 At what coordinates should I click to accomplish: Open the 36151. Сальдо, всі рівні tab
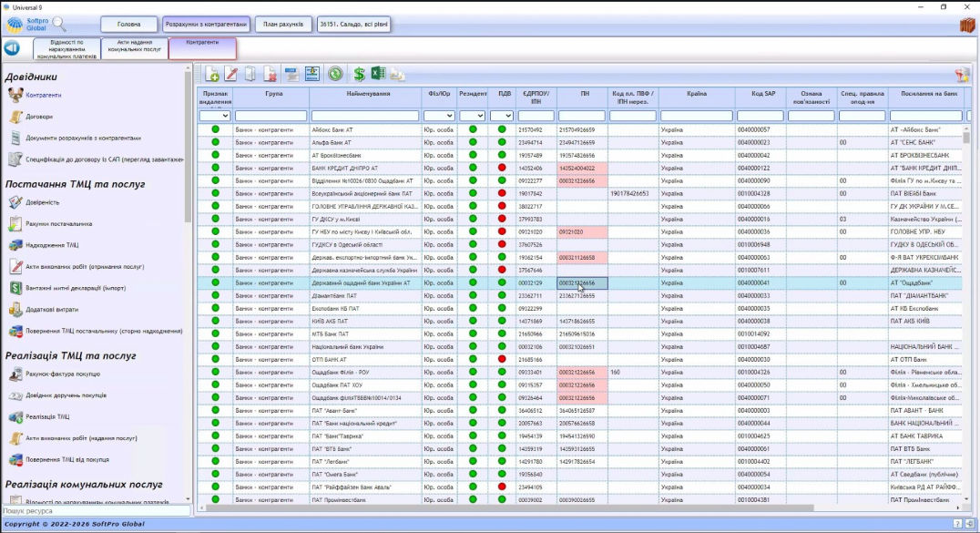tap(353, 25)
